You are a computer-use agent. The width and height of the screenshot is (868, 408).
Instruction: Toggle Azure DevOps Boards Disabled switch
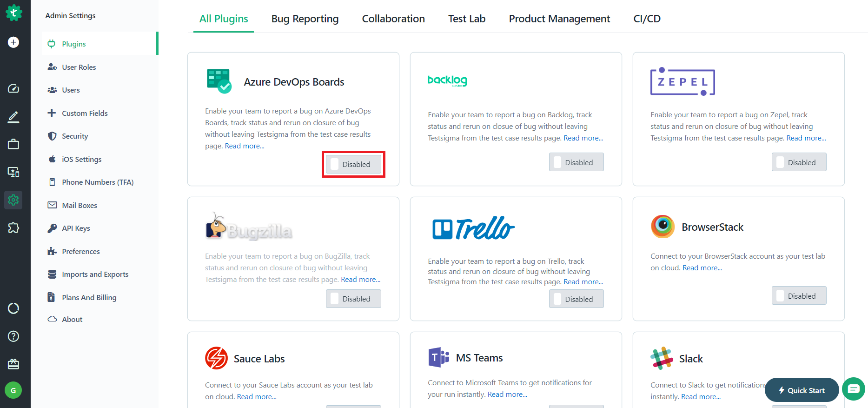[x=353, y=164]
